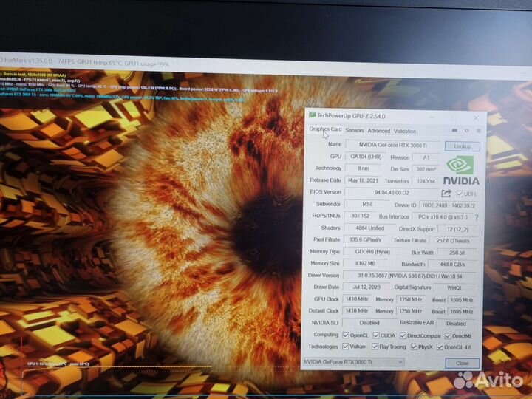The height and width of the screenshot is (399, 532).
Task: Switch to the Advanced tab
Action: pos(378,131)
